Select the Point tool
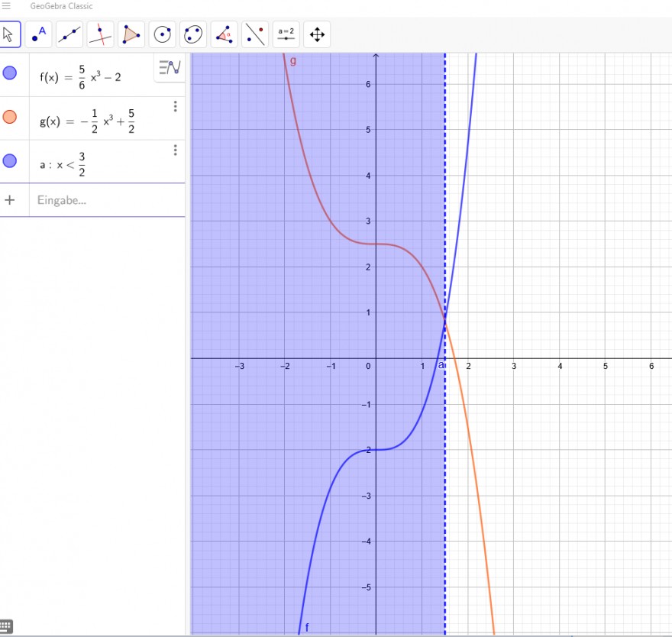 (x=39, y=34)
